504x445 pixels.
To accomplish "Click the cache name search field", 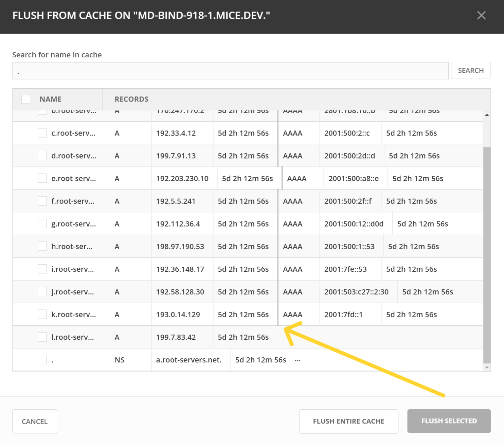I will click(230, 71).
